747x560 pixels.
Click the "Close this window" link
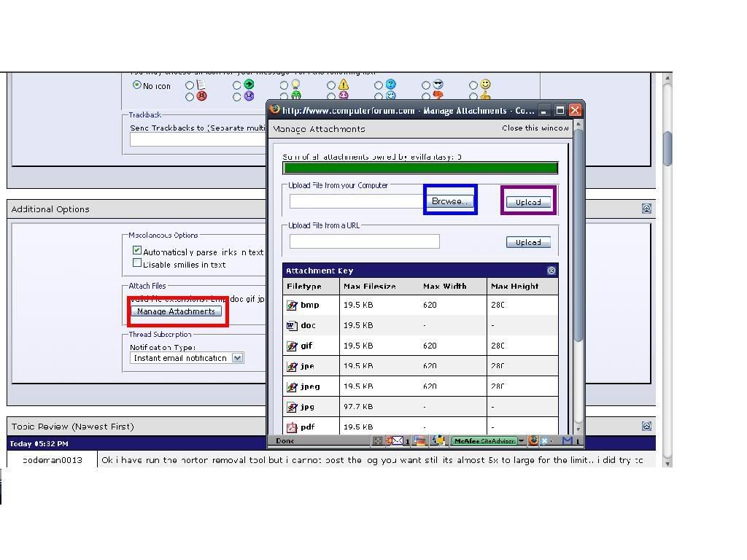[535, 128]
